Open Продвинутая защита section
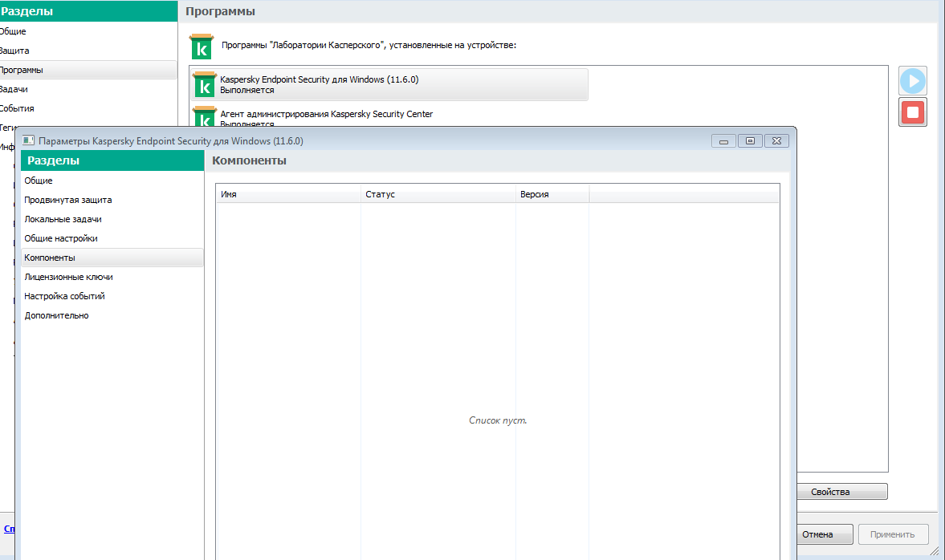Screen dimensions: 945x560 [112, 200]
